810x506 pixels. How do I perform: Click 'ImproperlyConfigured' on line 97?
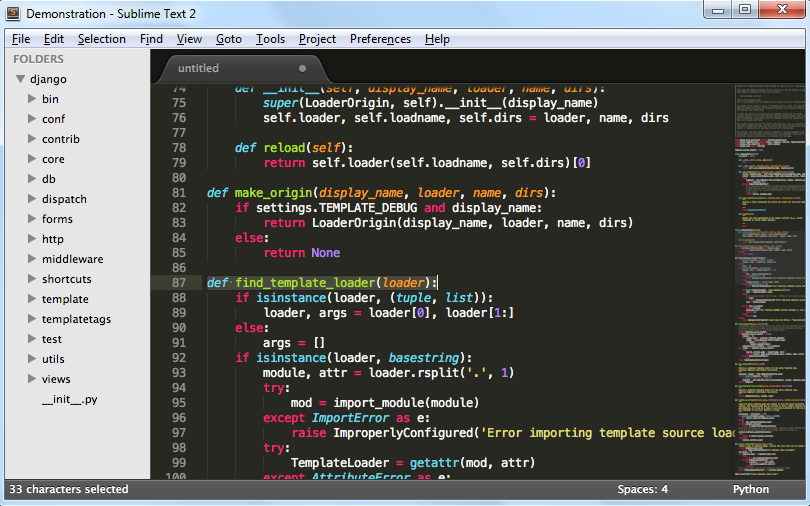[403, 433]
